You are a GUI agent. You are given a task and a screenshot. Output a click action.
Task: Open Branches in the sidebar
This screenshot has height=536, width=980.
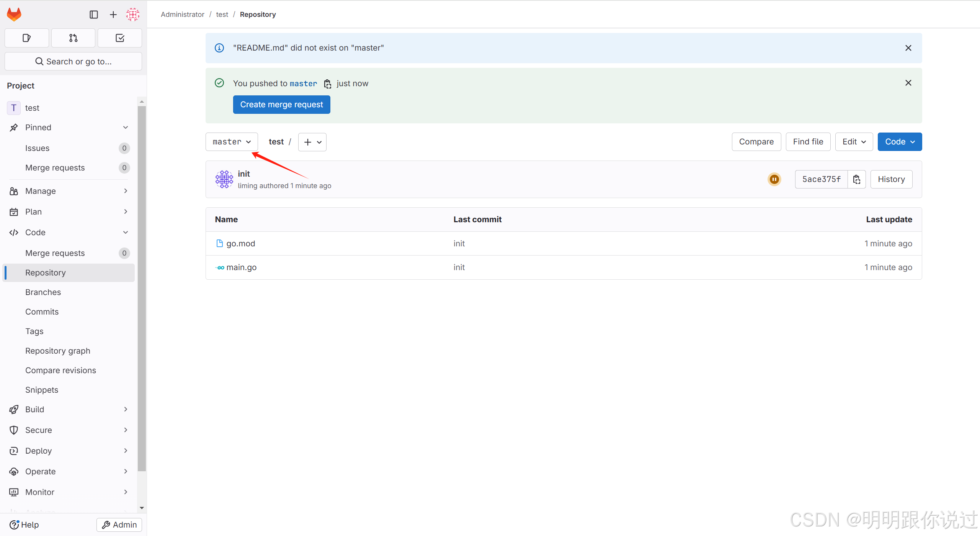tap(69, 292)
